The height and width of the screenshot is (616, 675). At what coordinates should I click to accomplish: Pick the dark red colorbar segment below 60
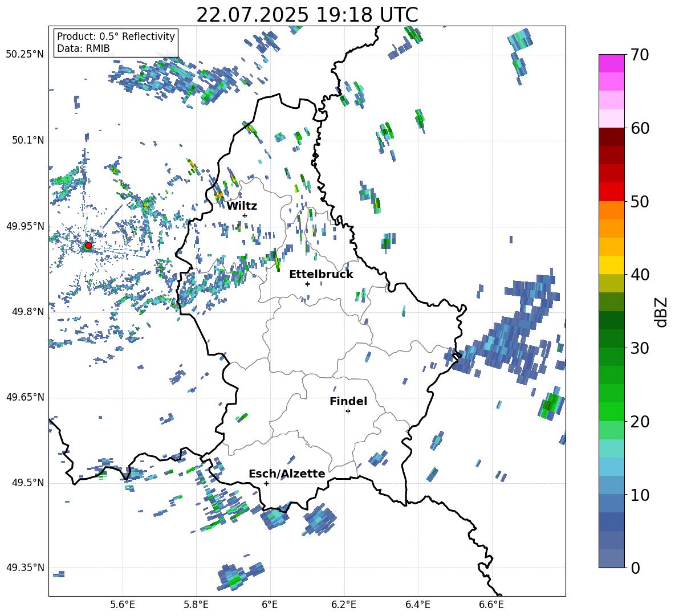click(612, 137)
